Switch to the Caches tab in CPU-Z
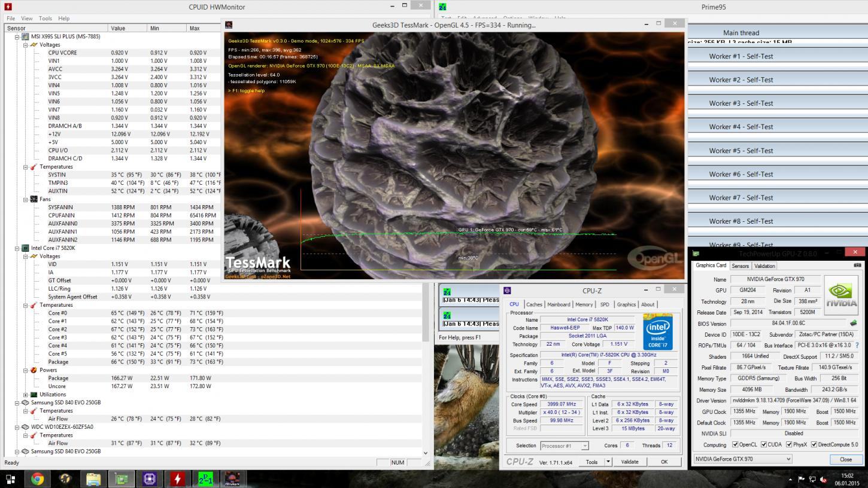 pos(534,304)
